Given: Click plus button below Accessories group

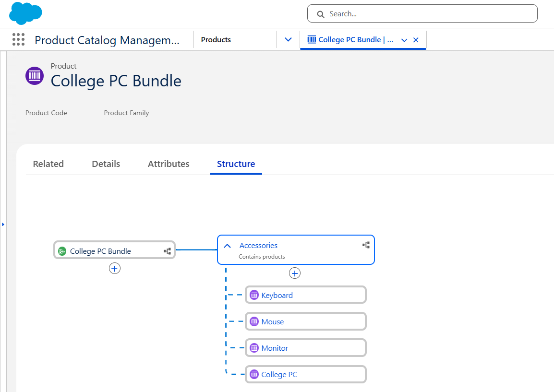Looking at the screenshot, I should click(x=295, y=273).
